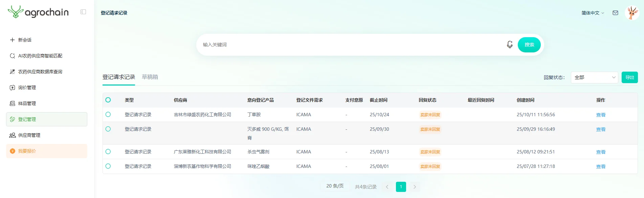Collapse the sidebar with the panel icon
Viewport: 644px width, 198px height.
tap(83, 12)
